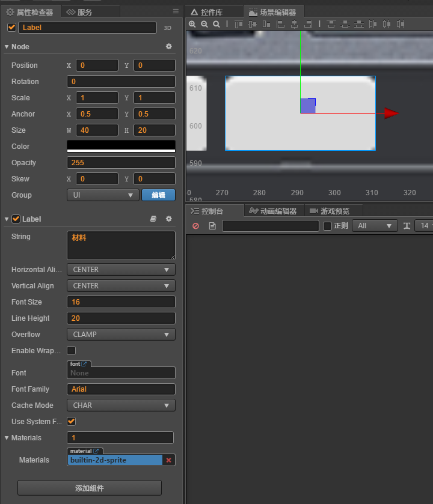Click the Font Size field
This screenshot has width=433, height=504.
[x=121, y=302]
